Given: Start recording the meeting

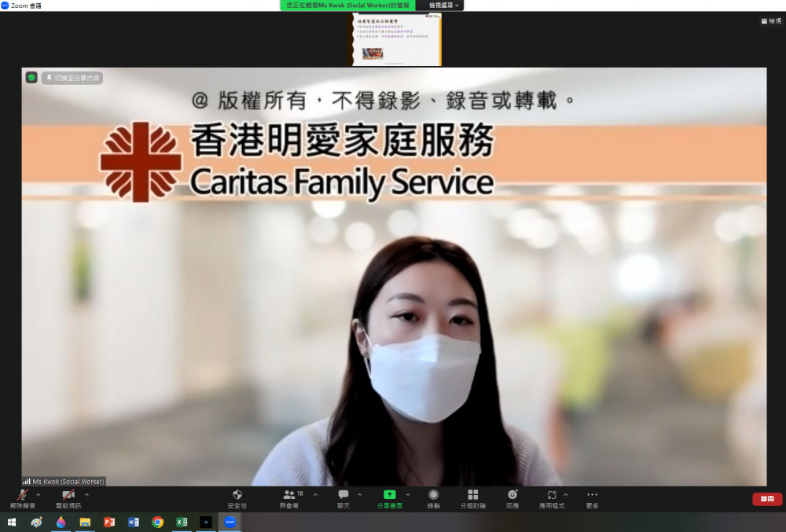Looking at the screenshot, I should pyautogui.click(x=434, y=499).
